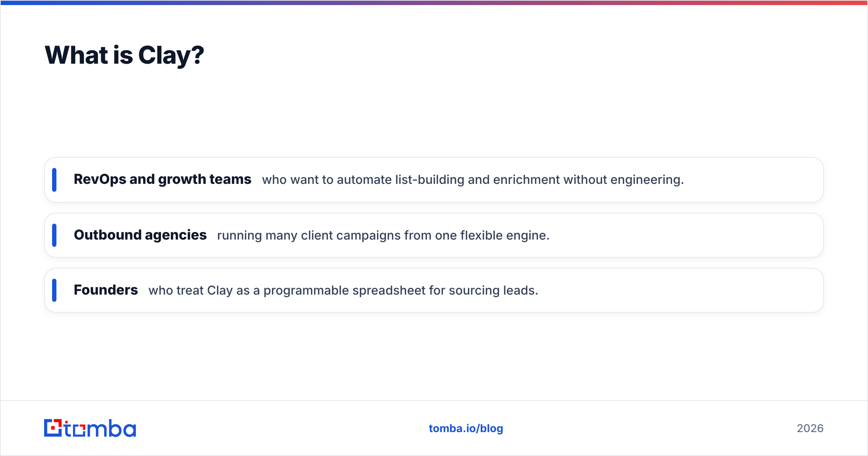Click the 2026 year label
The width and height of the screenshot is (868, 456).
pos(810,428)
